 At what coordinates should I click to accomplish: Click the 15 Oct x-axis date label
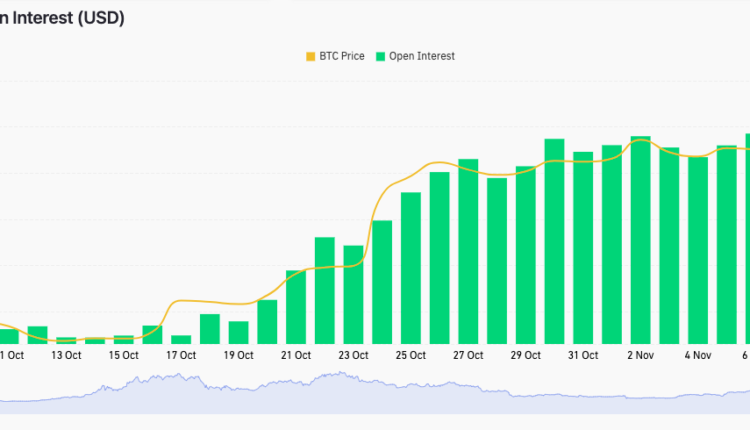pos(124,355)
